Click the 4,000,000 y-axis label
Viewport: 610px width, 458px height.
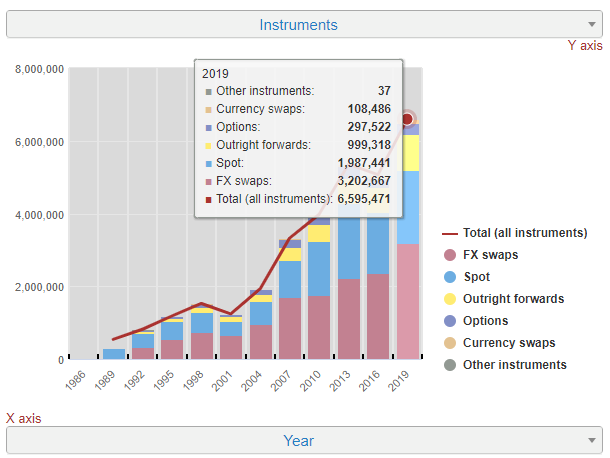(39, 215)
